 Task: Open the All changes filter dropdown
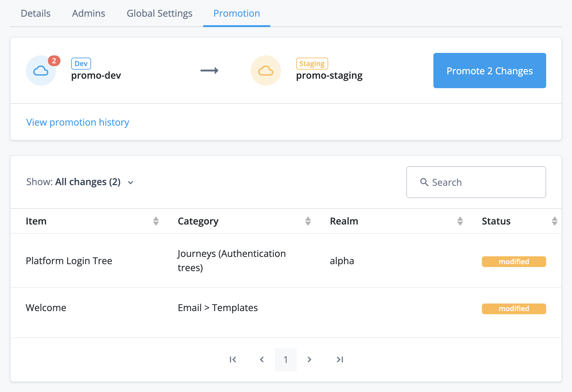88,182
